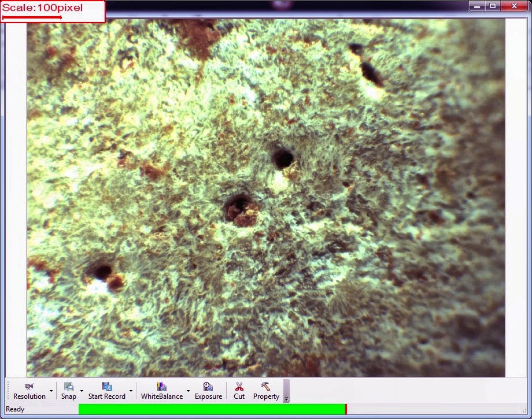
Task: Open the Resolution dropdown arrow
Action: tap(51, 391)
